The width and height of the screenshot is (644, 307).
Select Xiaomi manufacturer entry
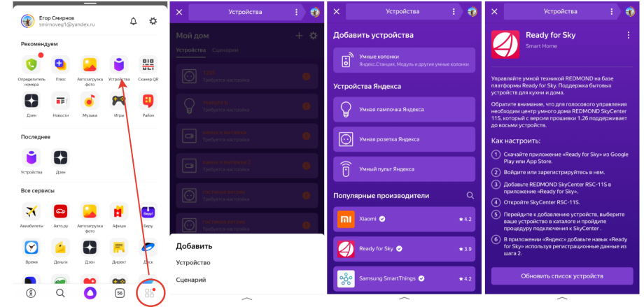[x=404, y=219]
